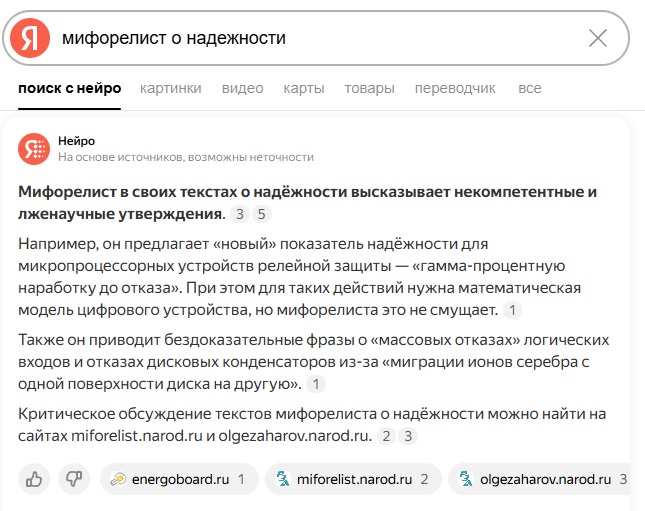645x511 pixels.
Task: Click paragraph starting «Например, он предлагает»
Action: click(299, 277)
